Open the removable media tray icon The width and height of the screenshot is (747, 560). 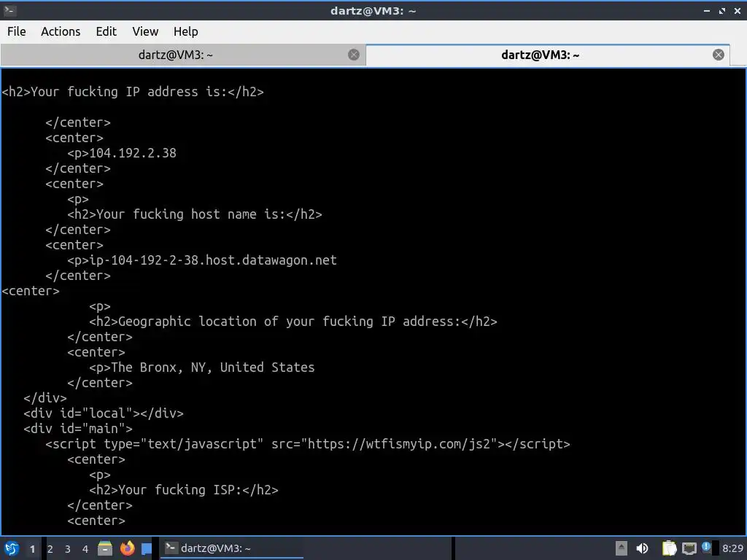coord(622,548)
